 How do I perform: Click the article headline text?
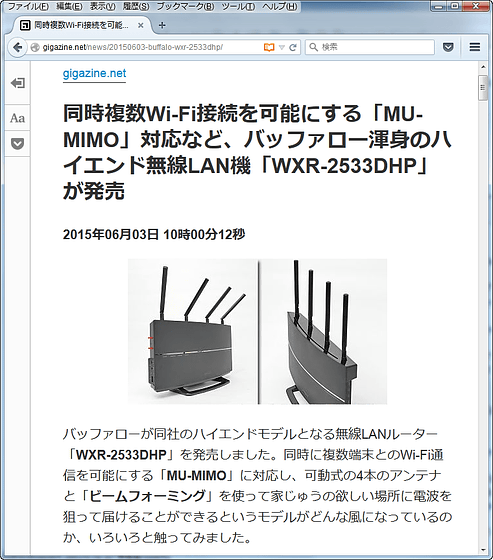(x=257, y=152)
